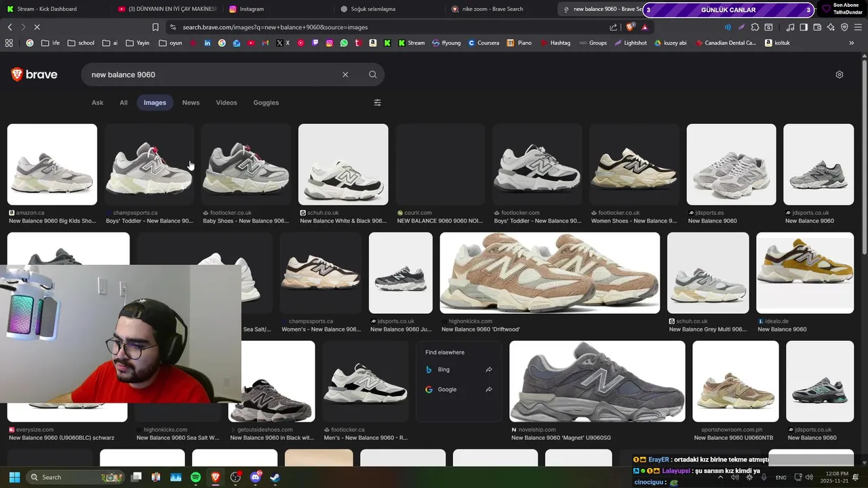Show more bookmarks chevron
Image resolution: width=868 pixels, height=488 pixels.
[x=852, y=43]
